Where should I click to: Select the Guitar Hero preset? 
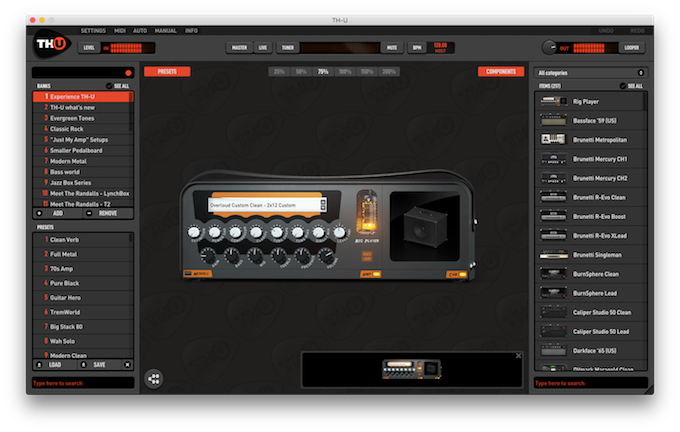81,298
